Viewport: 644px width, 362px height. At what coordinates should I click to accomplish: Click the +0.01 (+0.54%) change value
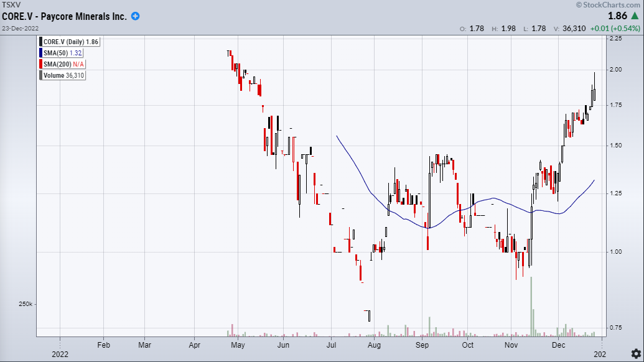click(x=615, y=29)
